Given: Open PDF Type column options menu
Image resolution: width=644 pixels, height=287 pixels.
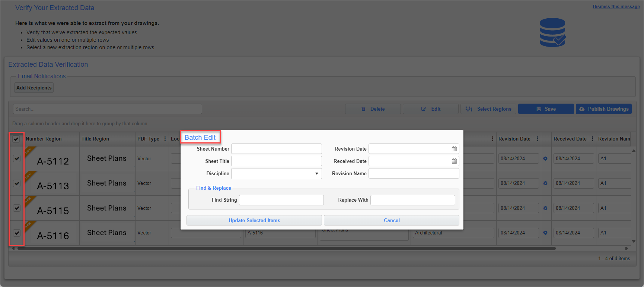Looking at the screenshot, I should click(165, 139).
